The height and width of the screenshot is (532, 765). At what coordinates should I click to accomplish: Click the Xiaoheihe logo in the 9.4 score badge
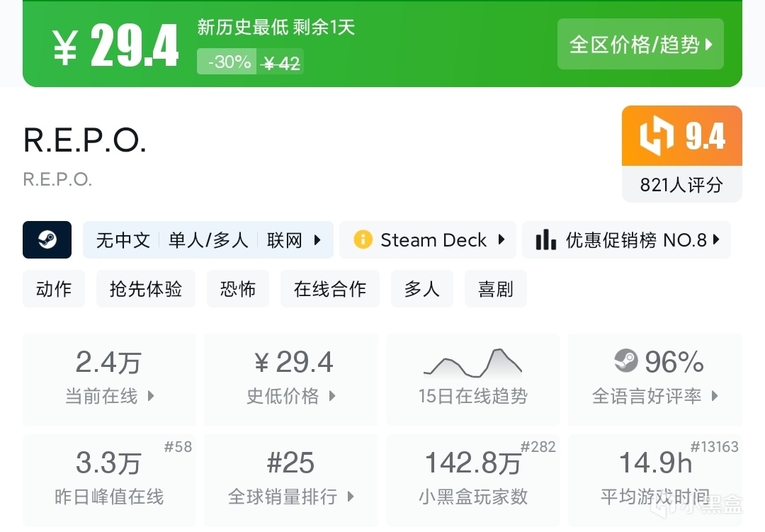657,136
